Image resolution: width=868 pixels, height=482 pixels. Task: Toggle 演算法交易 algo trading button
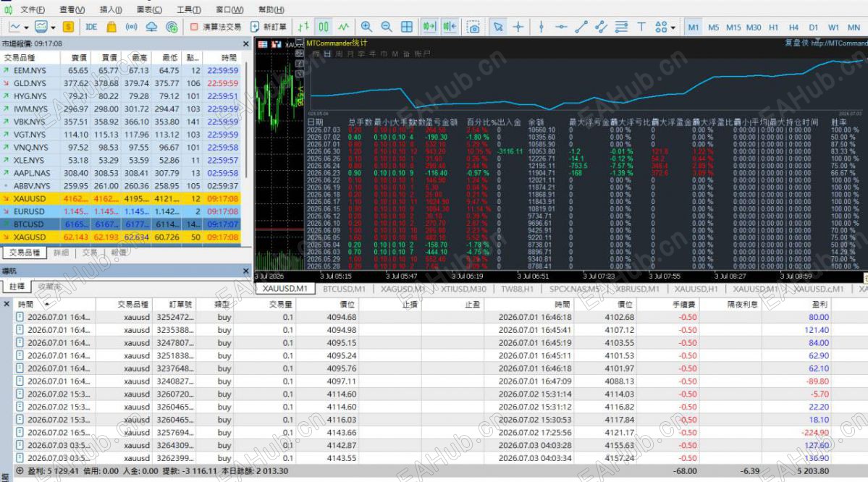pyautogui.click(x=215, y=27)
